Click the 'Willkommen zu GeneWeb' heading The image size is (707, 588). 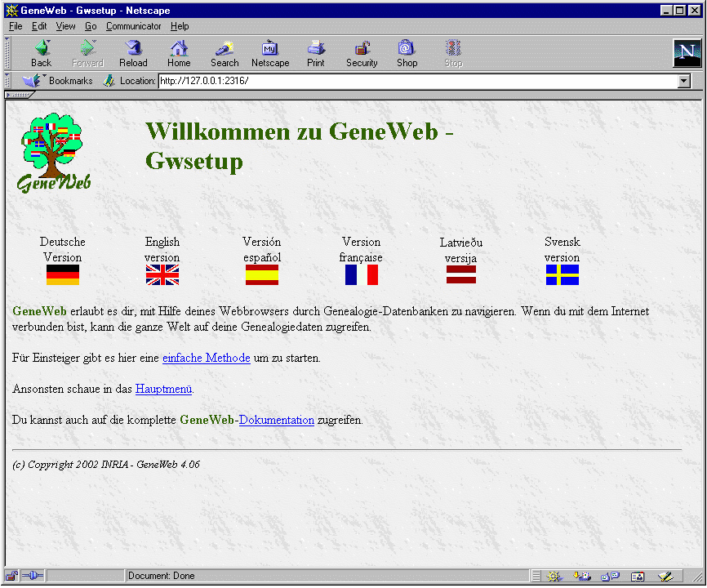pos(300,146)
